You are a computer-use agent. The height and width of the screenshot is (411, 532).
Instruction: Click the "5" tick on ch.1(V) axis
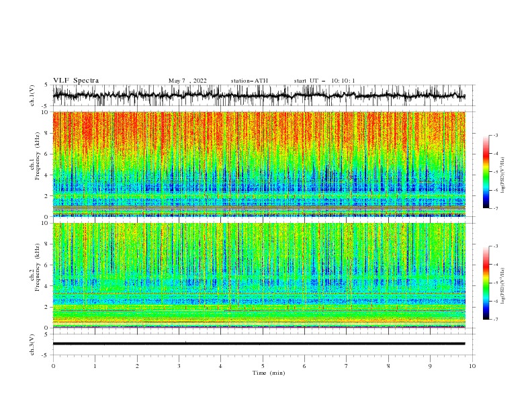click(46, 85)
